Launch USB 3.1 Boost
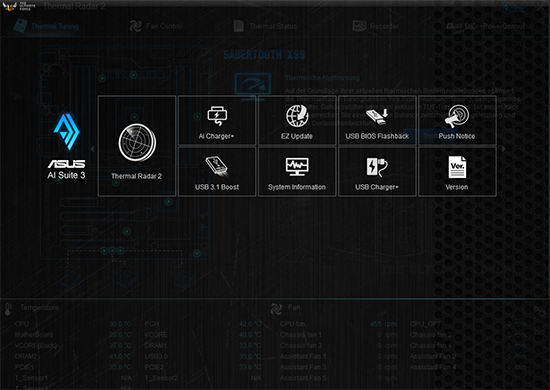The width and height of the screenshot is (550, 390). pos(217,172)
